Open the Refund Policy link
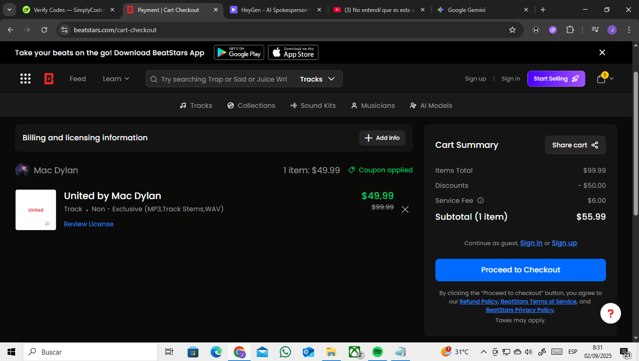Viewport: 639px width, 361px height. pos(478,302)
